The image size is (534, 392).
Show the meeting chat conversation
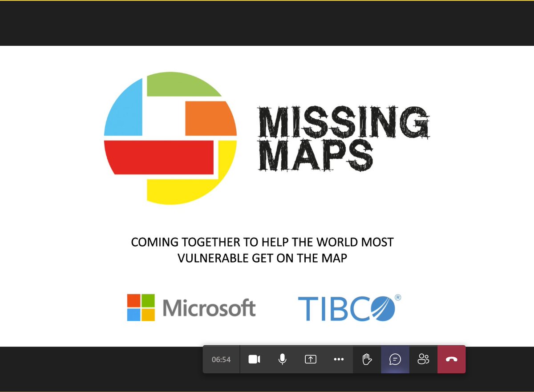pos(395,359)
